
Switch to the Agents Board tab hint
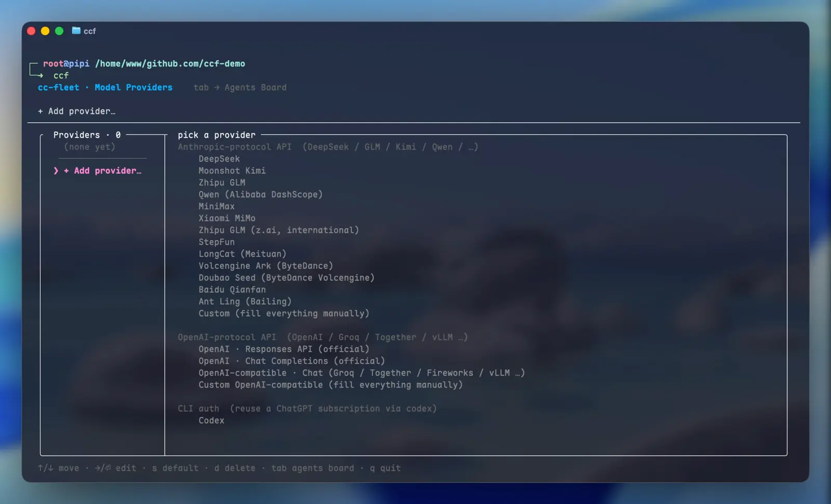click(x=240, y=88)
